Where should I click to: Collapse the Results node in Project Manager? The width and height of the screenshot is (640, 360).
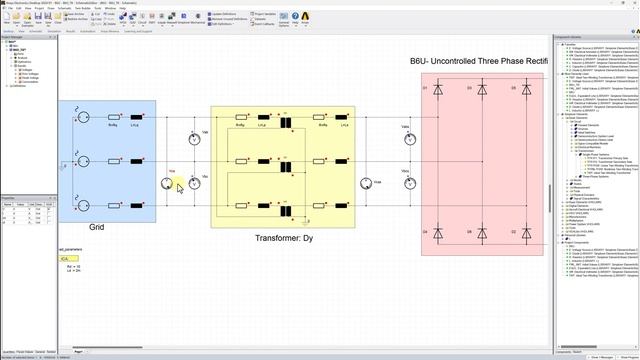11,66
